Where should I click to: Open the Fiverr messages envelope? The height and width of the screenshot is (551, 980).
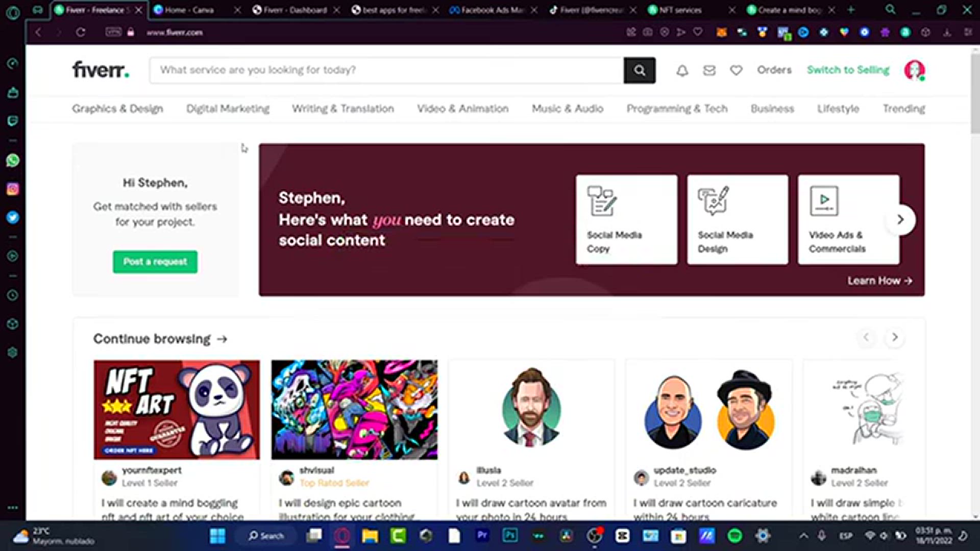[x=709, y=70]
